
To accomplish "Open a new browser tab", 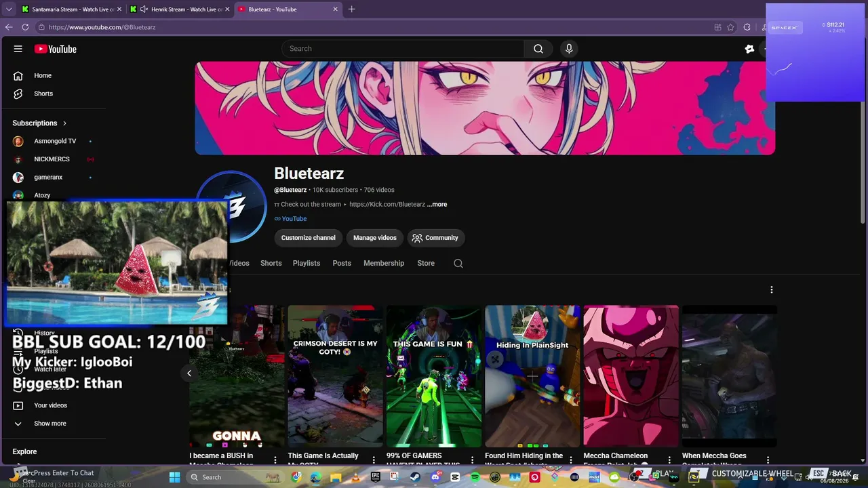I will click(351, 9).
